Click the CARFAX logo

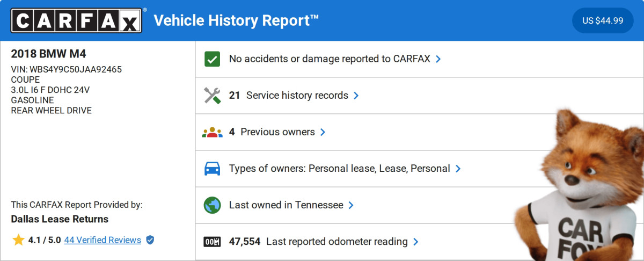point(77,20)
